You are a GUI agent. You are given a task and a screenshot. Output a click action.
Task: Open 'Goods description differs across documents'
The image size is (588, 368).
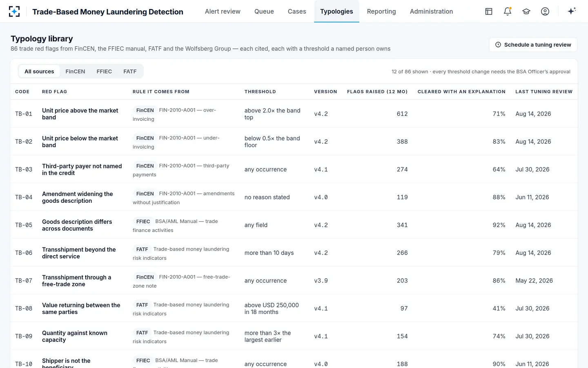pos(77,225)
